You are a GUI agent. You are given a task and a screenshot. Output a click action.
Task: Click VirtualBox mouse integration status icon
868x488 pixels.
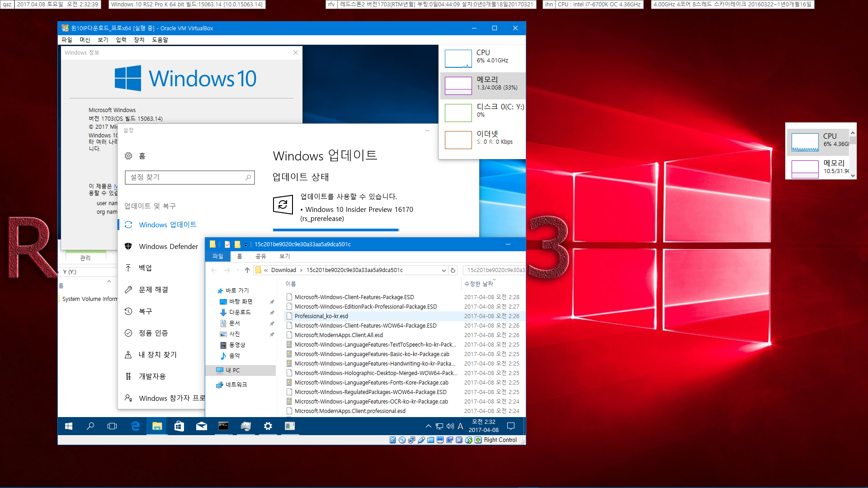pos(469,440)
